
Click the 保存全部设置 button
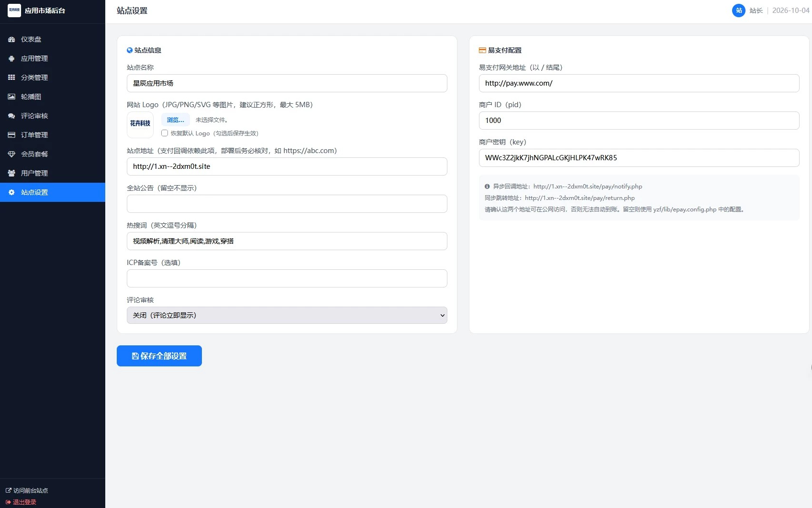(x=159, y=356)
